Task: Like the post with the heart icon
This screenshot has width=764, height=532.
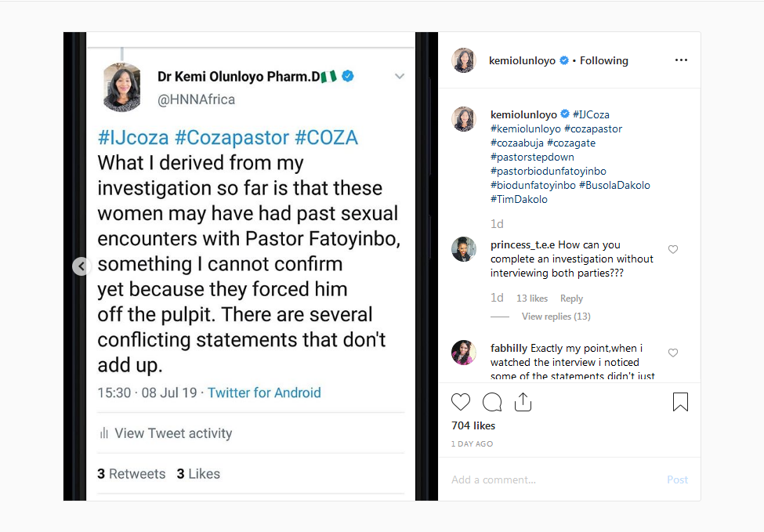Action: (461, 403)
